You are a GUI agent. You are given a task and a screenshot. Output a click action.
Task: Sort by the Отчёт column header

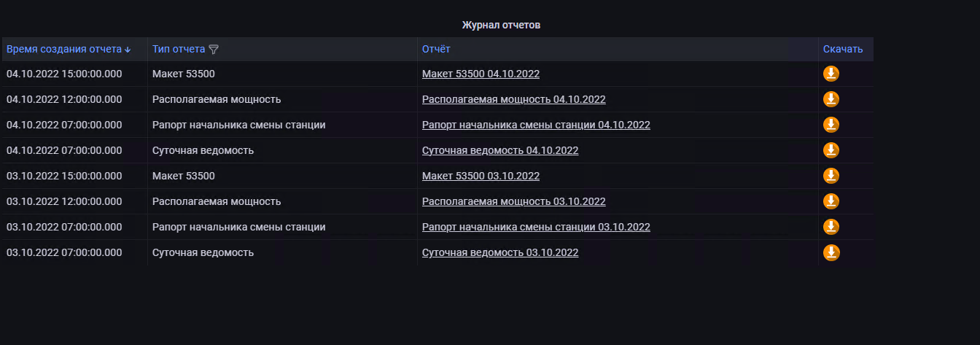436,49
